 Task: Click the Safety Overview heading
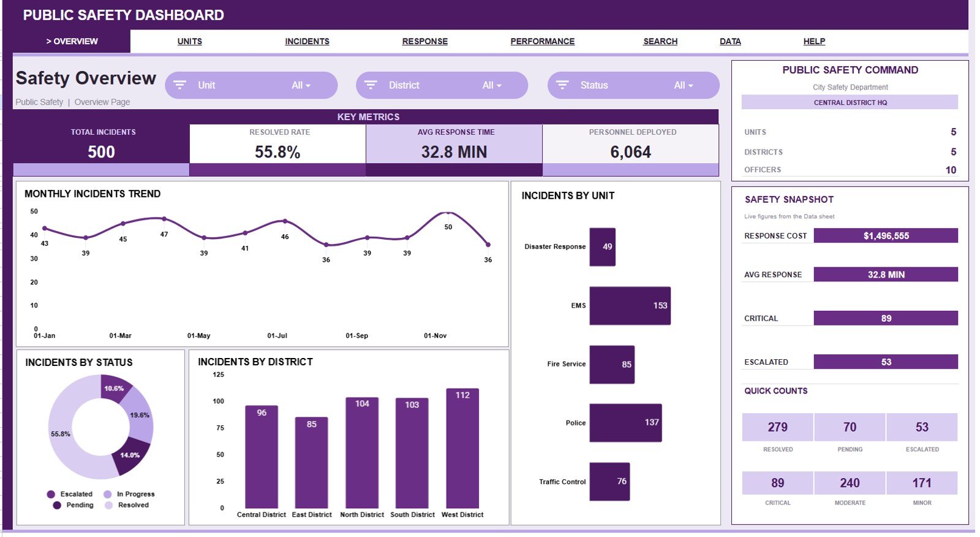coord(86,78)
